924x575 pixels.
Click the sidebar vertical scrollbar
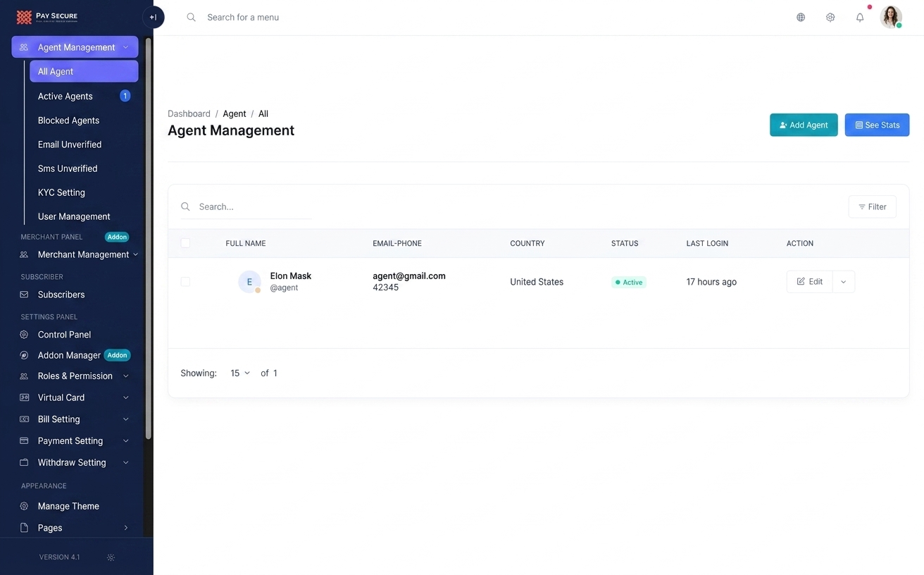(148, 240)
